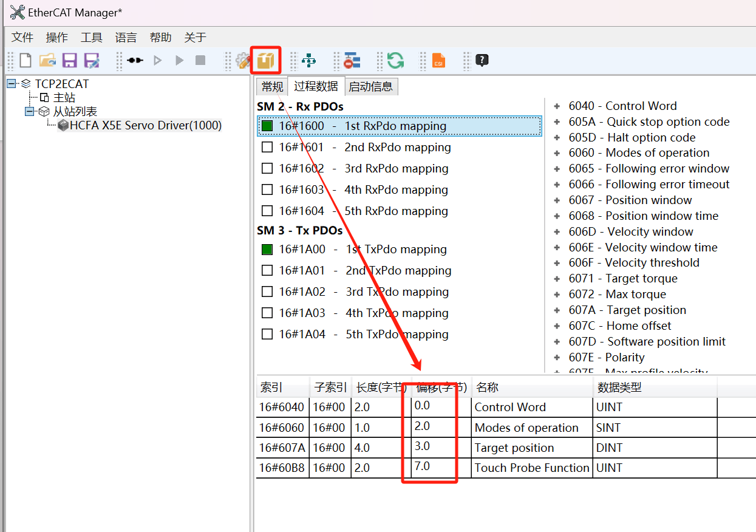Uncheck 16#1600 1st RxPdo mapping checkbox

(x=267, y=126)
